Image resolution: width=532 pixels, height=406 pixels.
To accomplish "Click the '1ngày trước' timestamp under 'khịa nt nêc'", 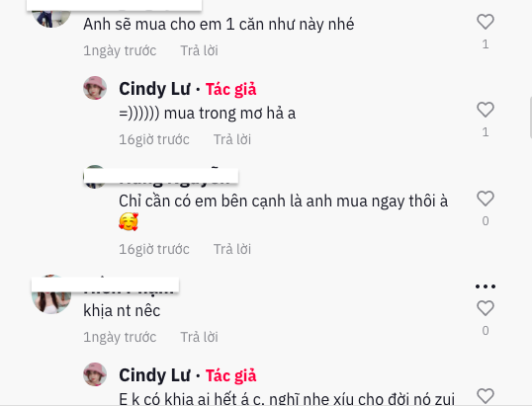I will pyautogui.click(x=120, y=337).
